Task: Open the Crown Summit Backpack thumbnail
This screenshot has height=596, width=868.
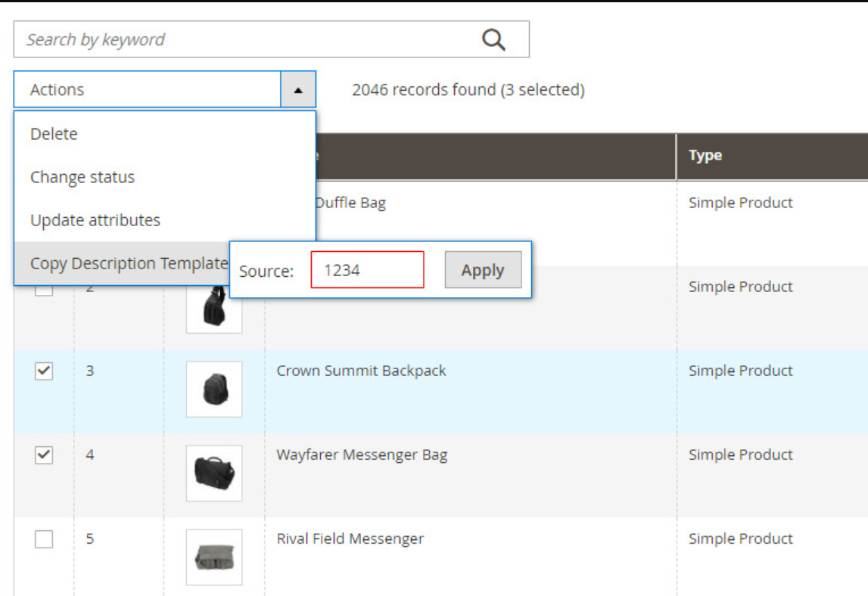Action: coord(214,390)
